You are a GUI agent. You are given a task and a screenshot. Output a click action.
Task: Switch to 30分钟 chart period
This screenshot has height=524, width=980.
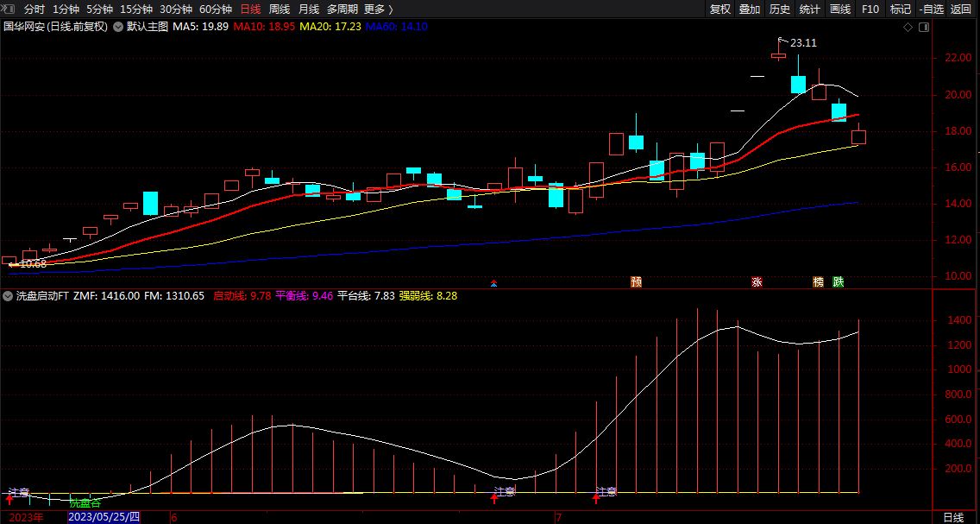pyautogui.click(x=176, y=9)
